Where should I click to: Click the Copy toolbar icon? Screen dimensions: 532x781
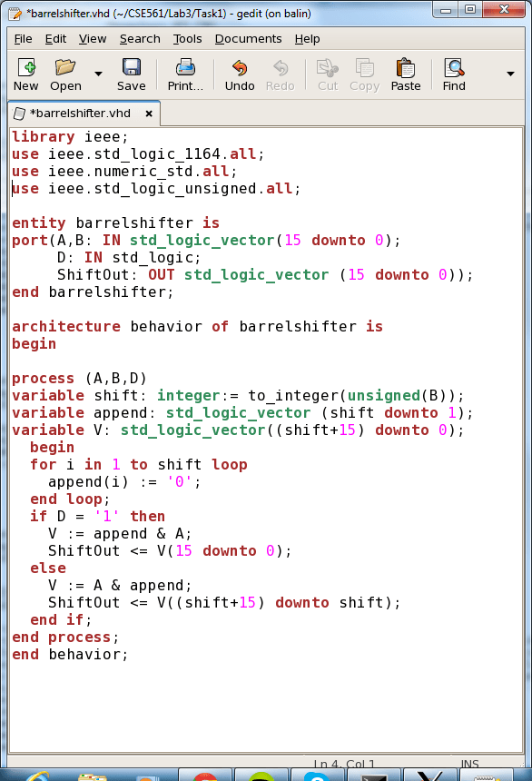(364, 68)
